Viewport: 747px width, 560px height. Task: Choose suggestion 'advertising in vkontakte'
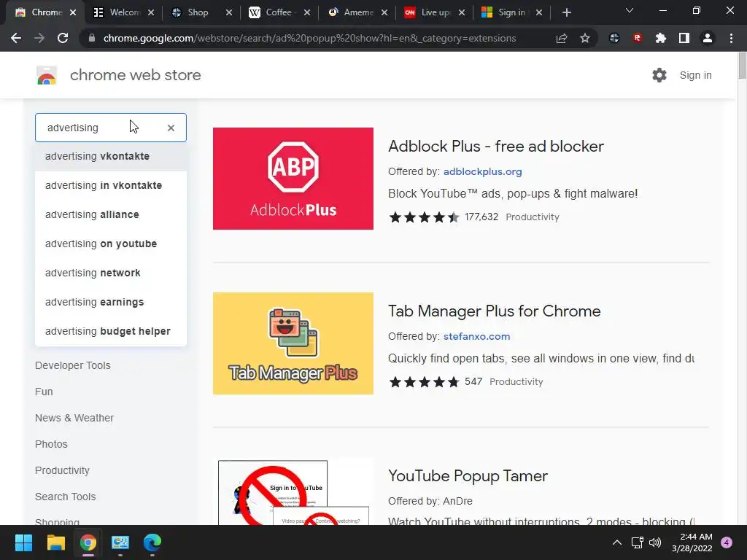(111, 185)
